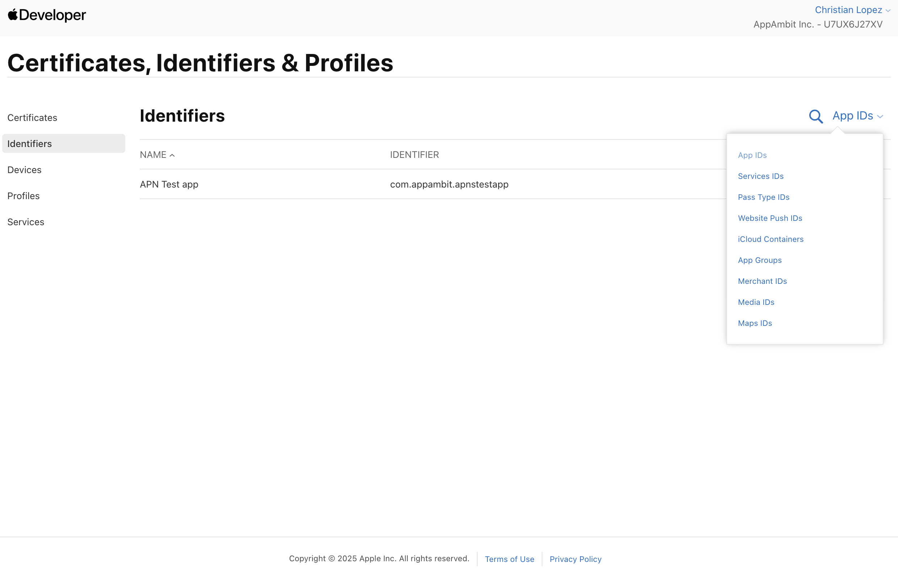The image size is (898, 588).
Task: Select iCloud Containers from the list
Action: click(771, 239)
